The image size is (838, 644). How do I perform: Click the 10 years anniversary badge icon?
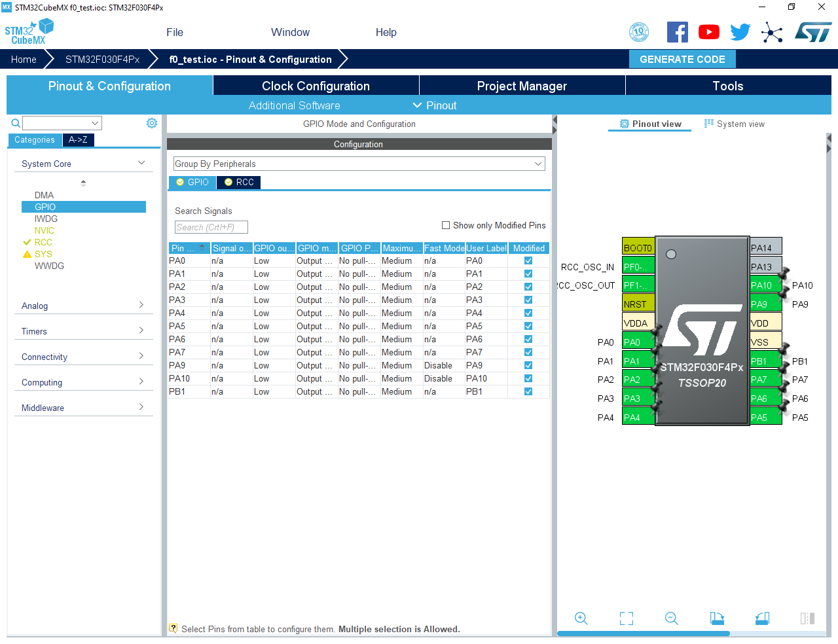(x=639, y=32)
